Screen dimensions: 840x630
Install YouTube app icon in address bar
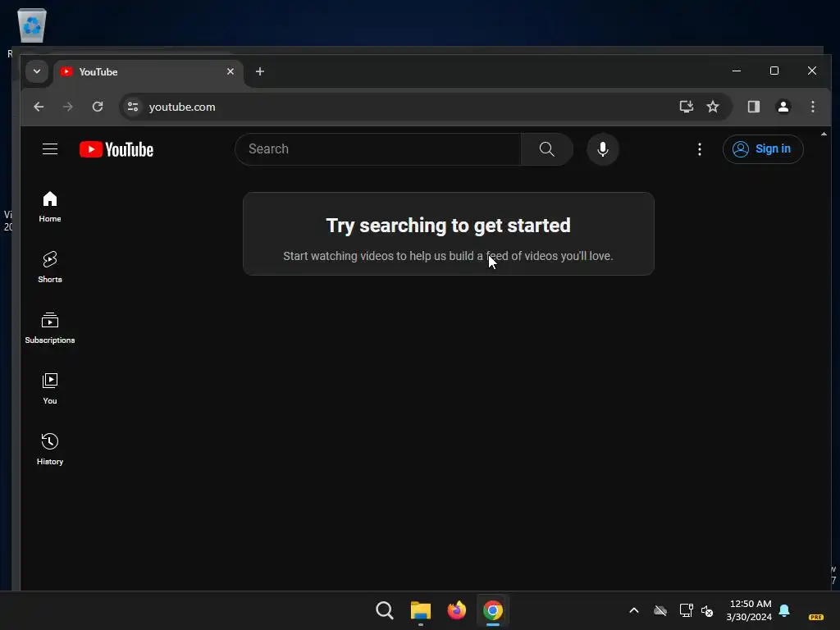click(687, 107)
